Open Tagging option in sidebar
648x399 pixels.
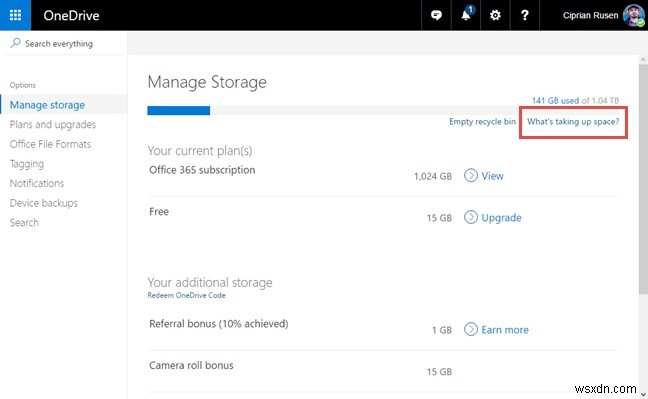pyautogui.click(x=26, y=164)
